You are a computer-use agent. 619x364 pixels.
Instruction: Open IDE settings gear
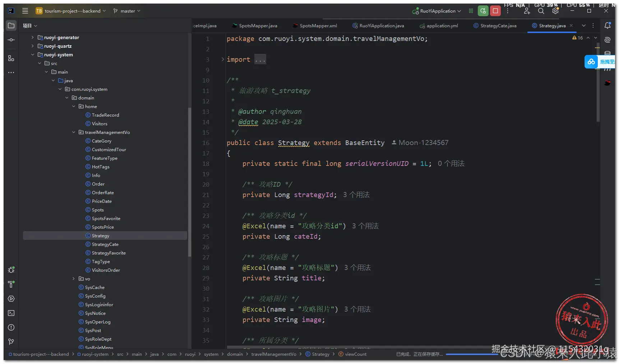point(555,11)
